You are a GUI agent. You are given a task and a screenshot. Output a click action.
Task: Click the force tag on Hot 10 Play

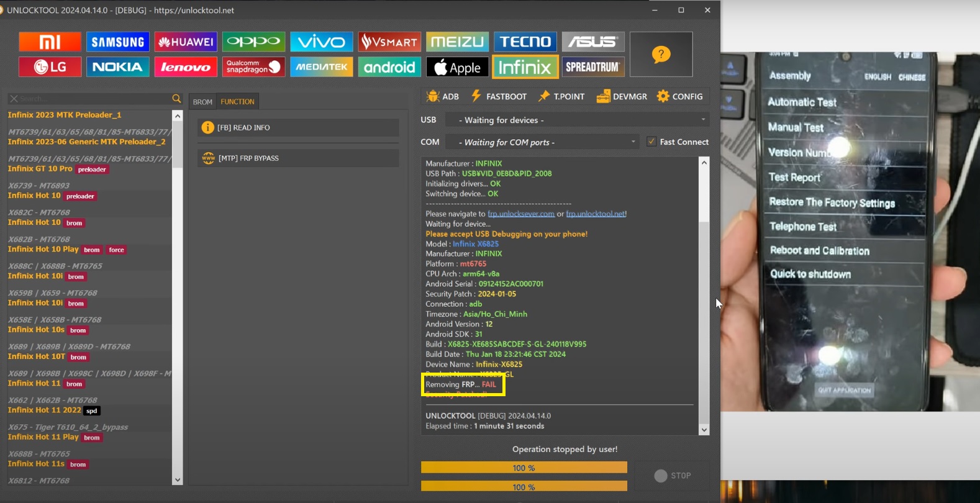pos(117,250)
